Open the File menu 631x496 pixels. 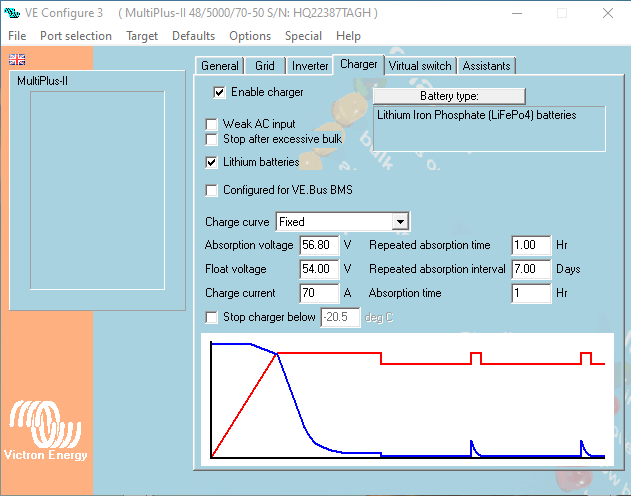(17, 36)
